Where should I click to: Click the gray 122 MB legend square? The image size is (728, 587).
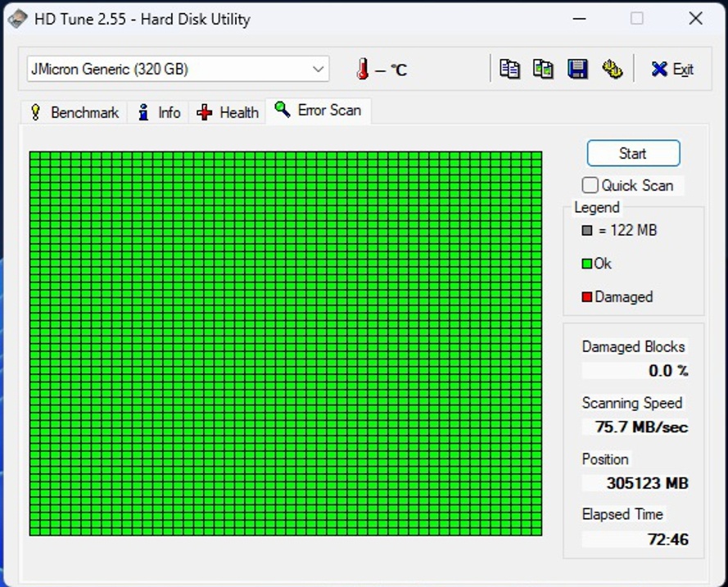tap(586, 231)
